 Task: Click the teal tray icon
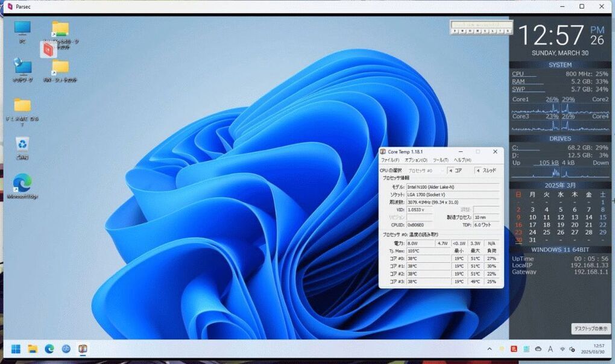tap(526, 349)
